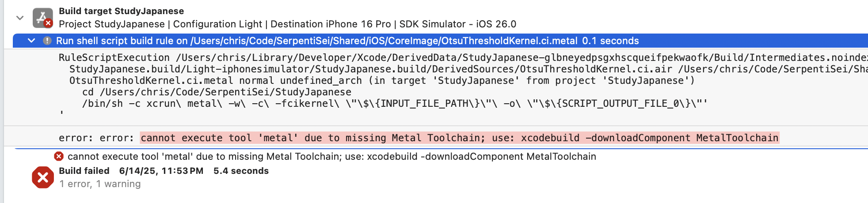The image size is (868, 203).
Task: Click the large red Build failed icon
Action: click(x=43, y=177)
